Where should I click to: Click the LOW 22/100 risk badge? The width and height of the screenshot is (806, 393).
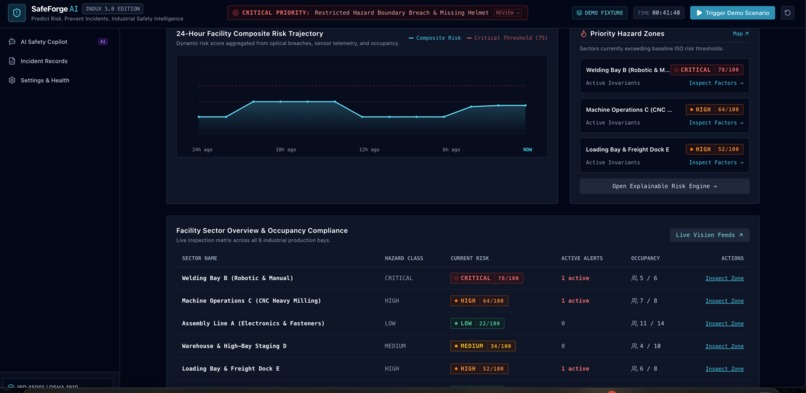pyautogui.click(x=477, y=323)
